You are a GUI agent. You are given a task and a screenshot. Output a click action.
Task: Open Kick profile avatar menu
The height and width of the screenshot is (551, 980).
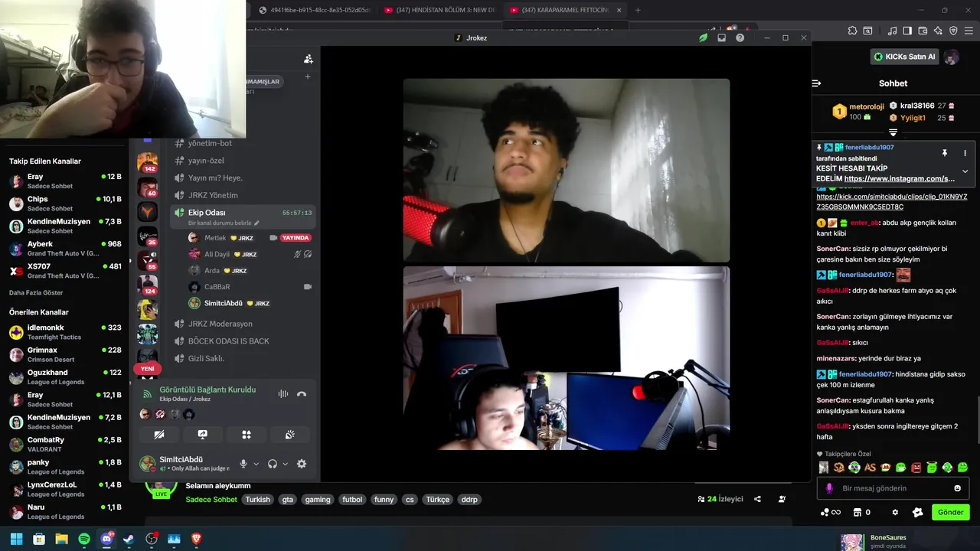(x=951, y=57)
